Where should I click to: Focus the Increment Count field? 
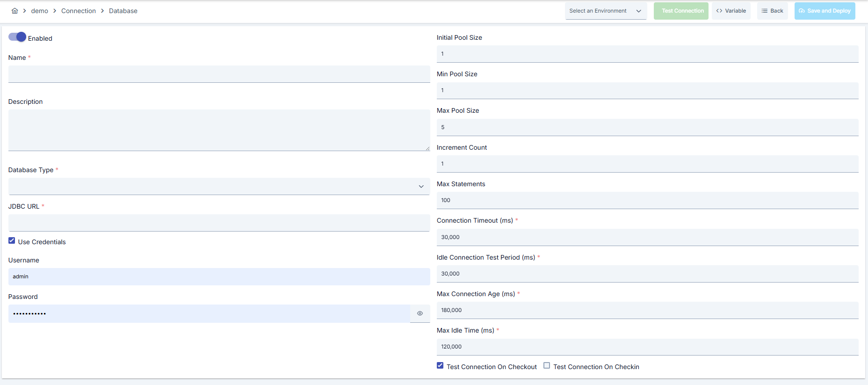tap(647, 164)
